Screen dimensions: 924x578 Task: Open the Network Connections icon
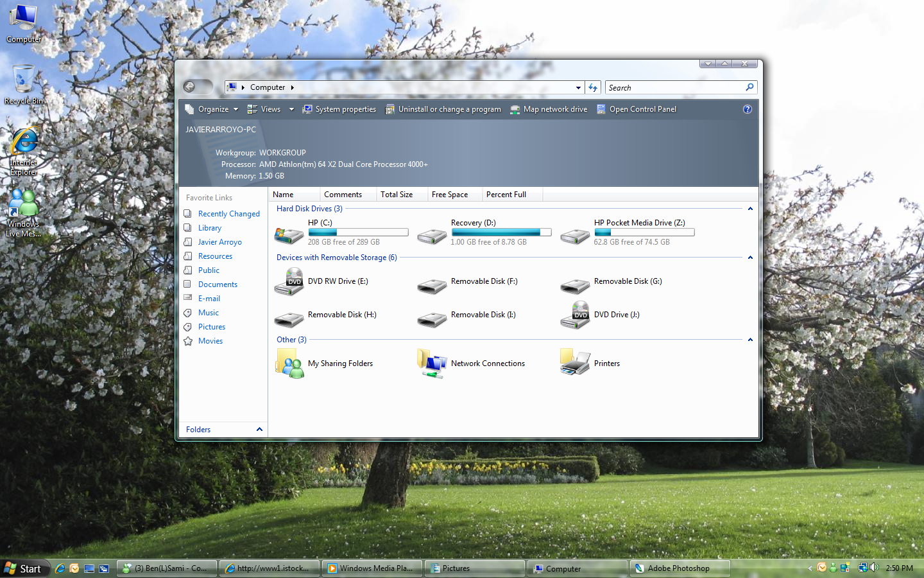pyautogui.click(x=432, y=363)
